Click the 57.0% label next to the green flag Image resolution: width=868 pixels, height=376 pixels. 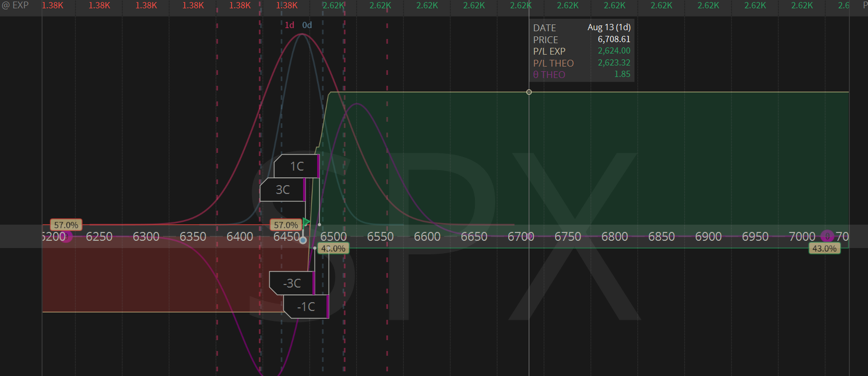point(286,225)
